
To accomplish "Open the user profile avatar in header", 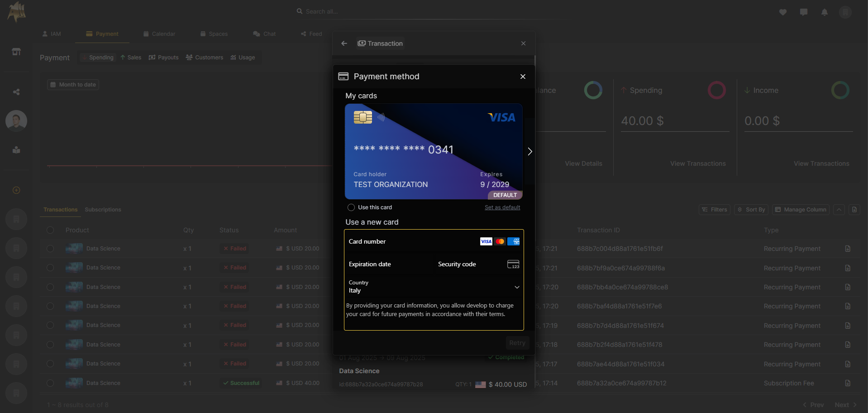I will tap(845, 12).
